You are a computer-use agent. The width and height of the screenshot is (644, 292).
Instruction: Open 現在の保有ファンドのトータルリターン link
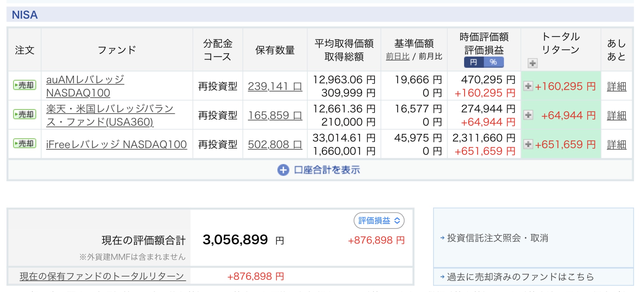click(102, 276)
